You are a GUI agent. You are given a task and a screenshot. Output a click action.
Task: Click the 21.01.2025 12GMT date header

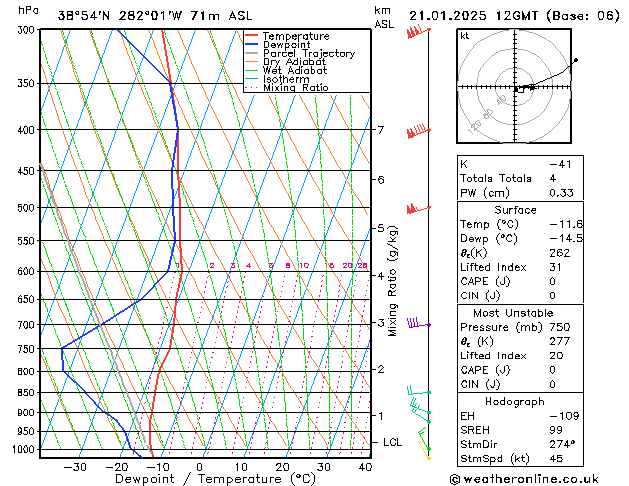473,16
